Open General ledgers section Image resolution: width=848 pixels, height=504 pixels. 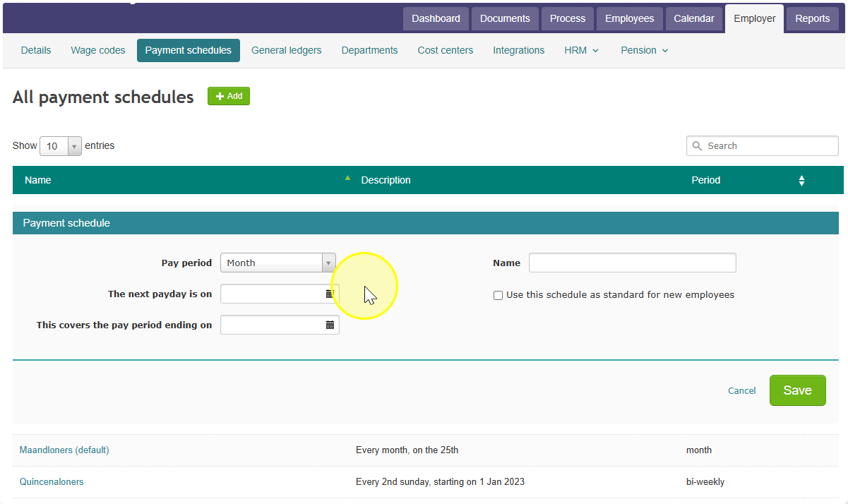coord(287,50)
